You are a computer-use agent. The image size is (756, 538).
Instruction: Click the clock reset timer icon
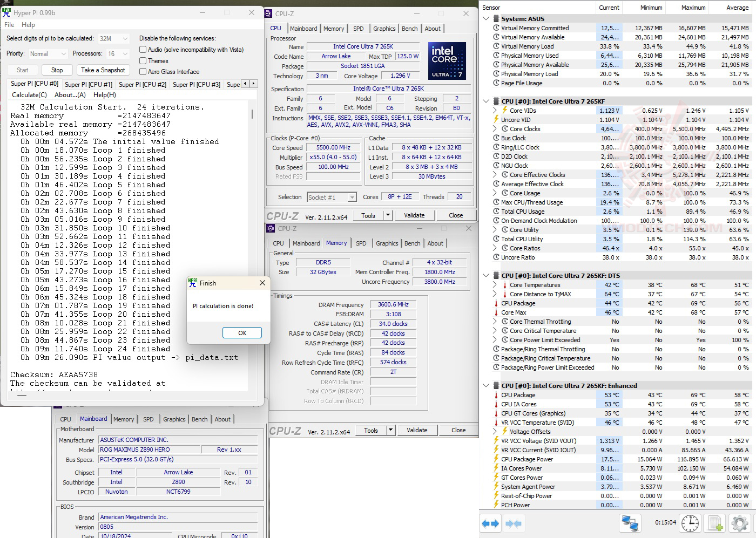coord(690,523)
